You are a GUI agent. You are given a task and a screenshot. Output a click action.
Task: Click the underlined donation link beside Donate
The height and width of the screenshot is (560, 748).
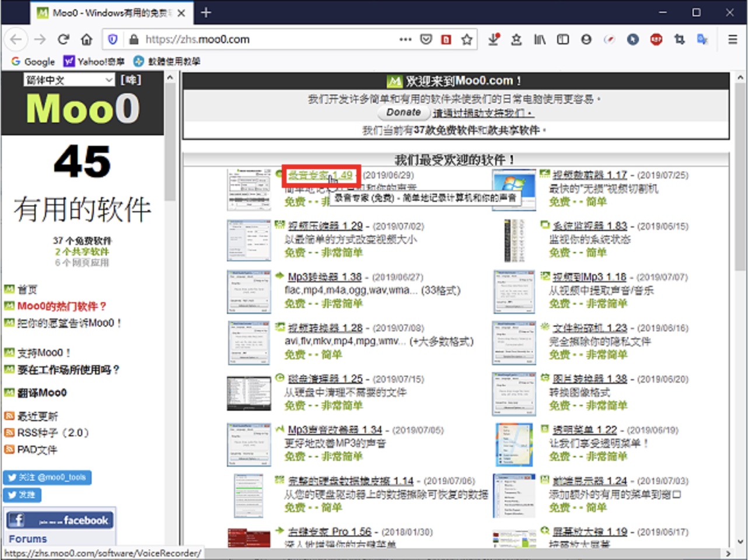coord(482,113)
